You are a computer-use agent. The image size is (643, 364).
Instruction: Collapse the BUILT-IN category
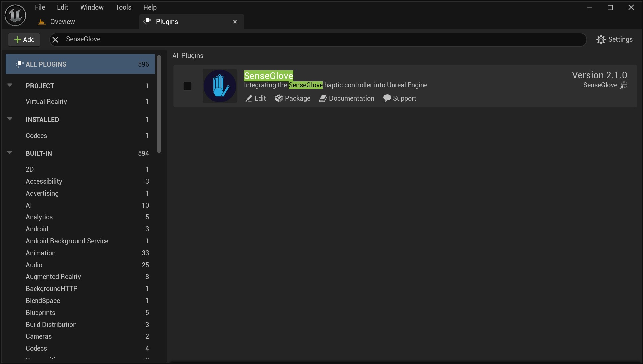pos(10,153)
